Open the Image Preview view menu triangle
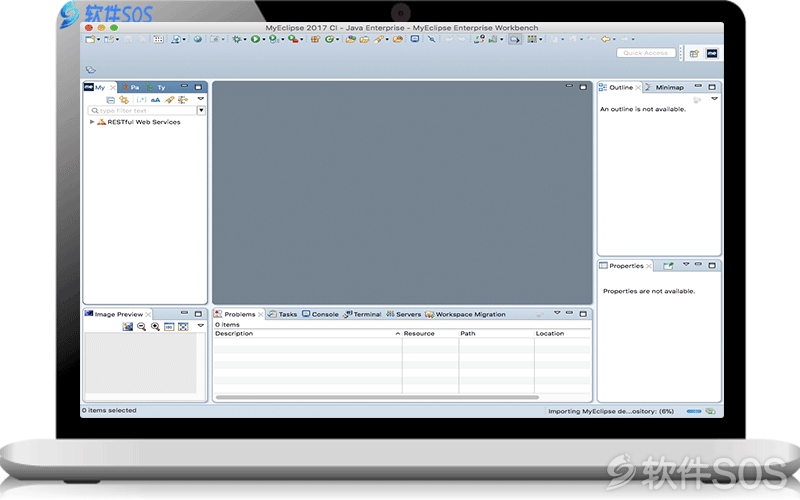800x500 pixels. (201, 325)
